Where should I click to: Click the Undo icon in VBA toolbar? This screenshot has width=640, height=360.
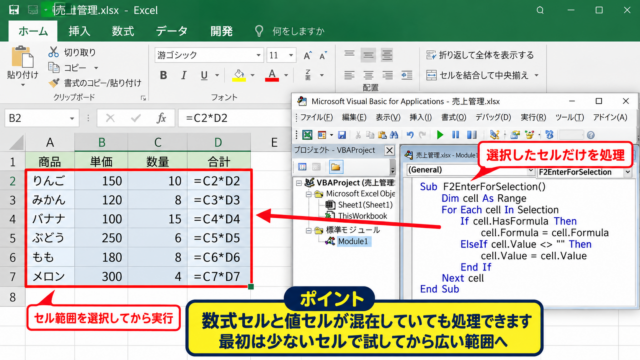tap(410, 135)
